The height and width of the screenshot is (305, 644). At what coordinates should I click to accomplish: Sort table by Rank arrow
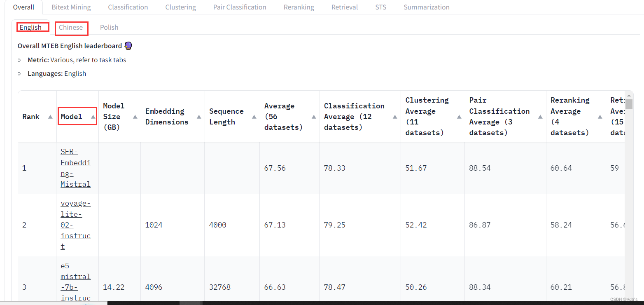(50, 117)
